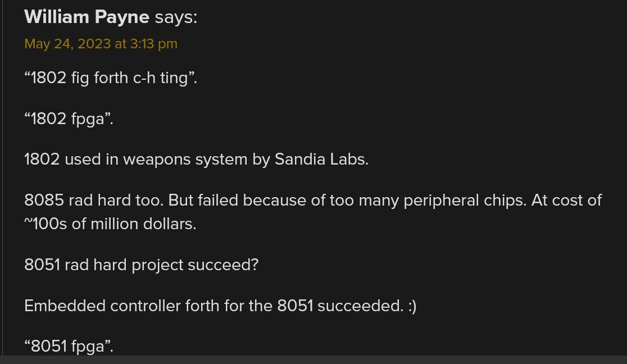Click "Embedded controller forth" text
This screenshot has width=627, height=364.
click(121, 306)
